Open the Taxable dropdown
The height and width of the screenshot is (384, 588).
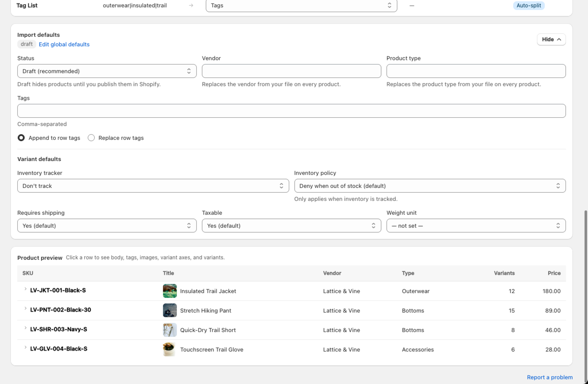(291, 225)
